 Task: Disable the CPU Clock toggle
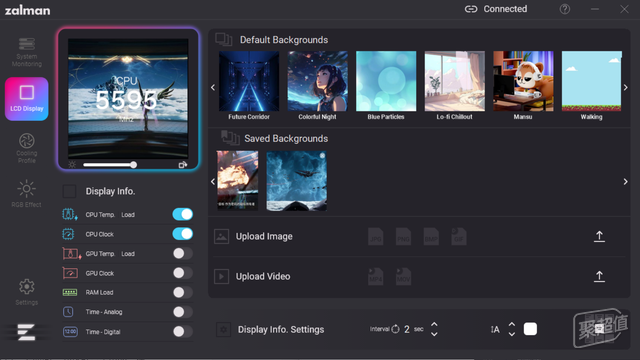[182, 234]
